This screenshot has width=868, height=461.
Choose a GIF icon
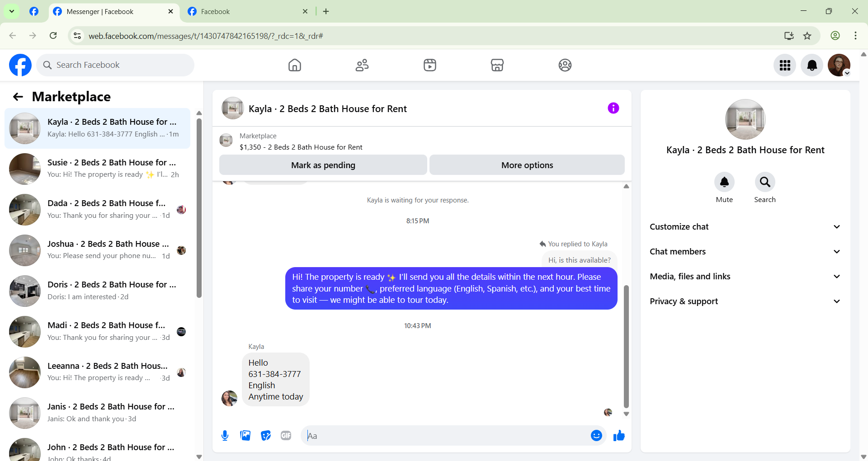286,436
